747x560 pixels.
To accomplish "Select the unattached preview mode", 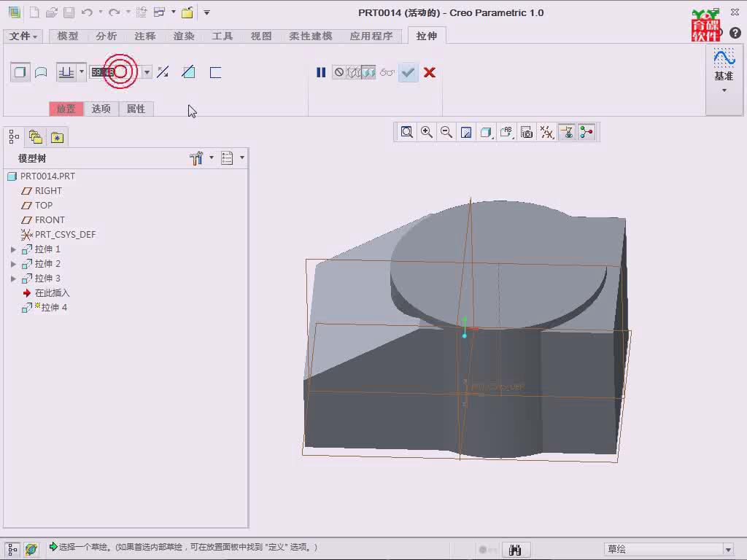I will click(354, 72).
